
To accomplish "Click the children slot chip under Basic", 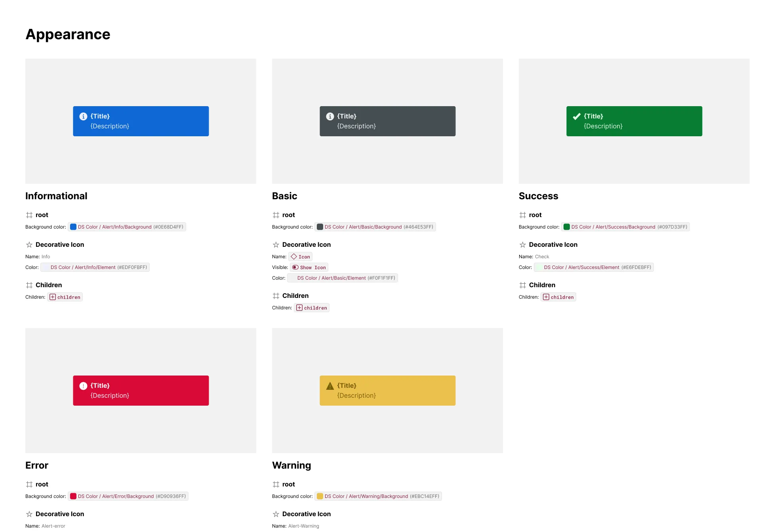I will point(312,308).
